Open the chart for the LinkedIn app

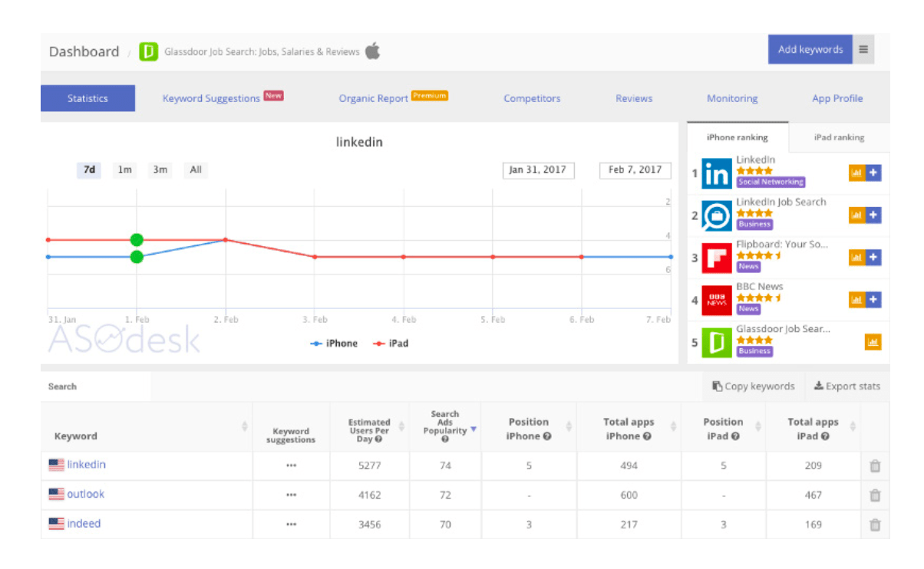(856, 173)
